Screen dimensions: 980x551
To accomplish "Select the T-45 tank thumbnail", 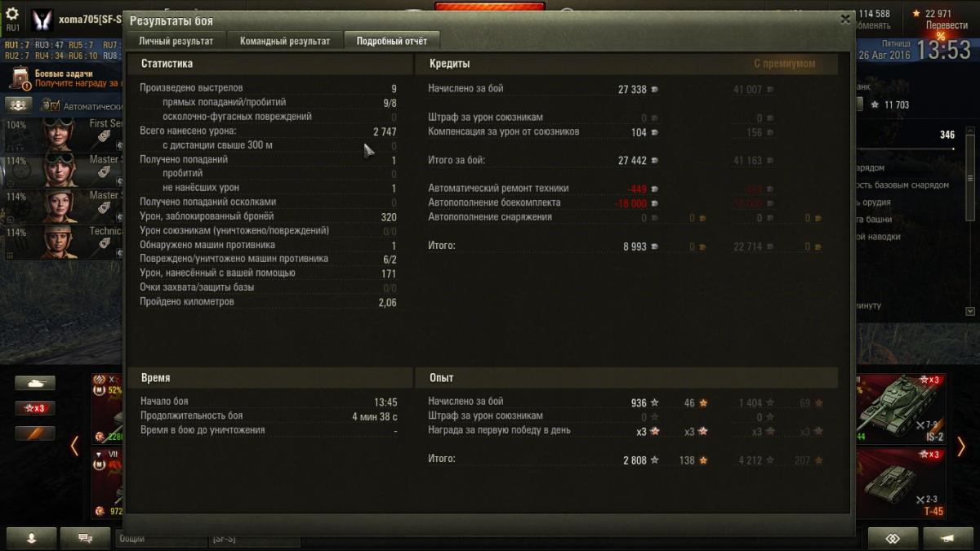I will [900, 483].
